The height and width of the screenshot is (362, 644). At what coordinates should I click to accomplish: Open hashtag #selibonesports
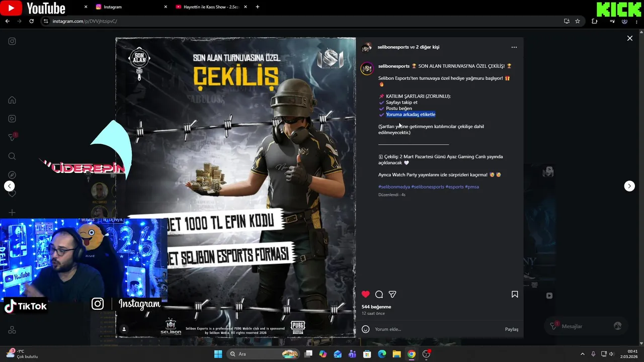click(428, 187)
